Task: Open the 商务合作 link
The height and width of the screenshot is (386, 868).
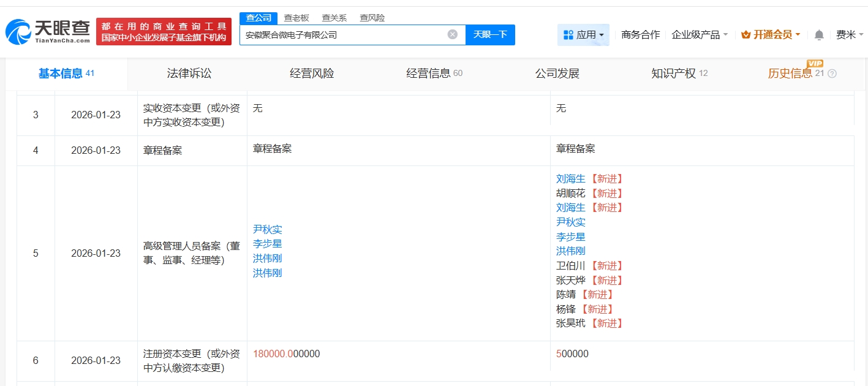Action: click(x=640, y=35)
